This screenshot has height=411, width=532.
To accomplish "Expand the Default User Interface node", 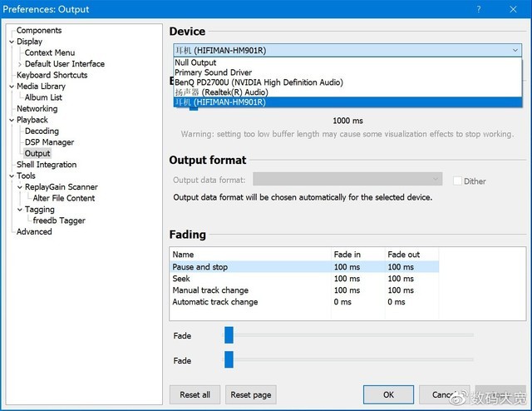I will pyautogui.click(x=20, y=64).
